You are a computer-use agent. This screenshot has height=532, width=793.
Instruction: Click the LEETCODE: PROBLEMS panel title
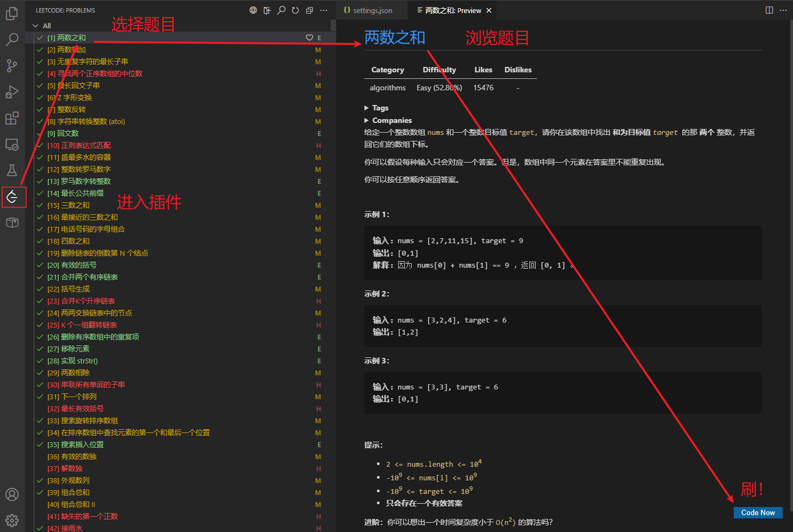[65, 10]
